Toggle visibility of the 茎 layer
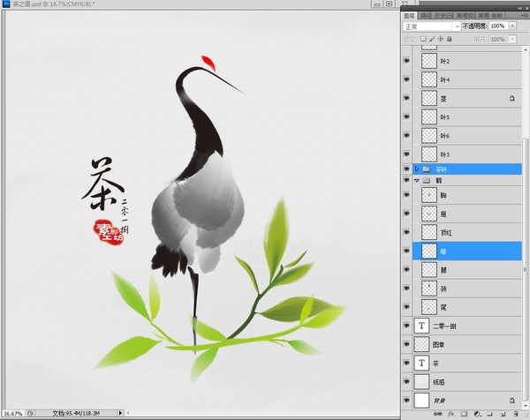Screen dimensions: 530x420 click(x=406, y=98)
